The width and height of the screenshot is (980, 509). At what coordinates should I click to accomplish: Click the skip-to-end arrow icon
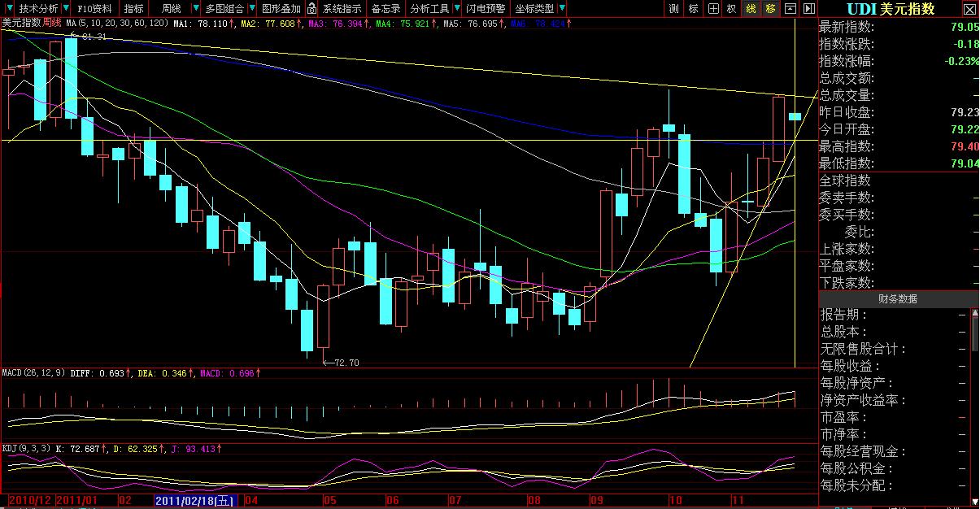pyautogui.click(x=808, y=9)
